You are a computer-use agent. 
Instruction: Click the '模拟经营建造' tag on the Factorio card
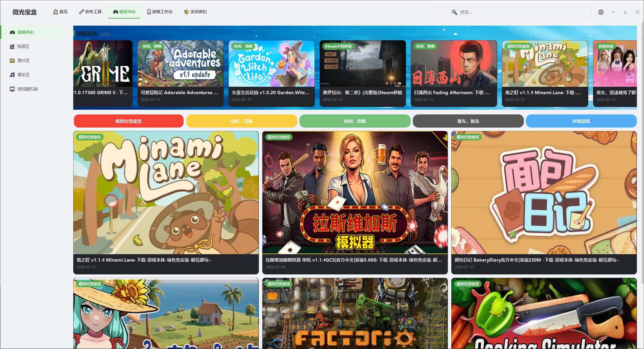tap(279, 284)
